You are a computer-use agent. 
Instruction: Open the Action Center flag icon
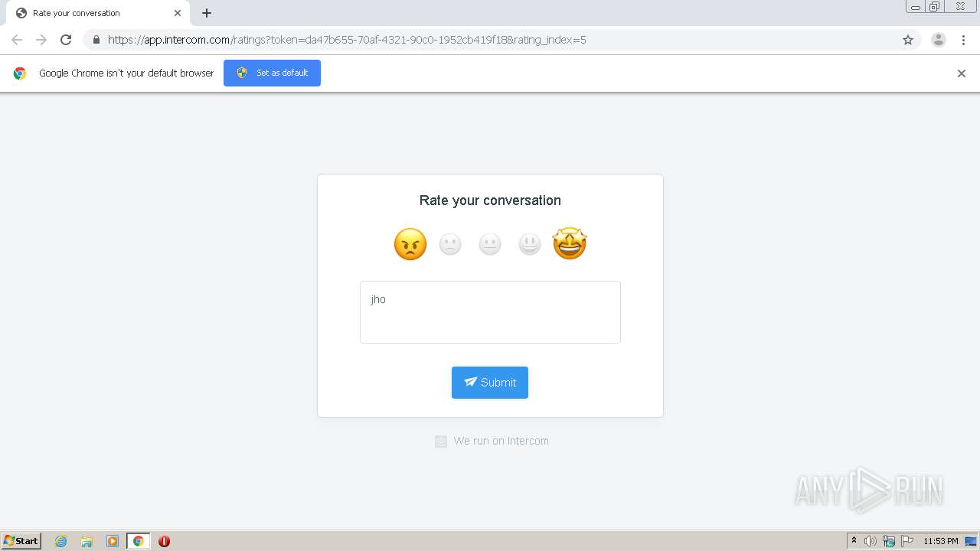(x=907, y=541)
